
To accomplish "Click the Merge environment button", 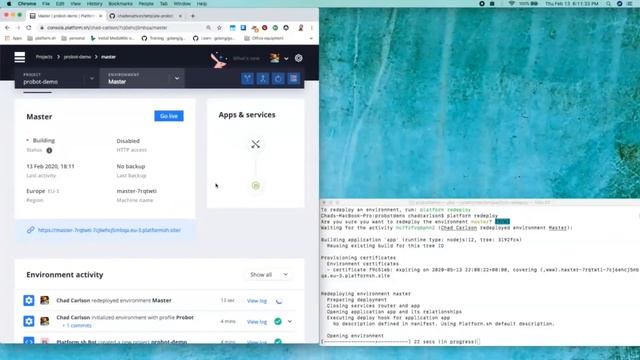I will coord(263,78).
